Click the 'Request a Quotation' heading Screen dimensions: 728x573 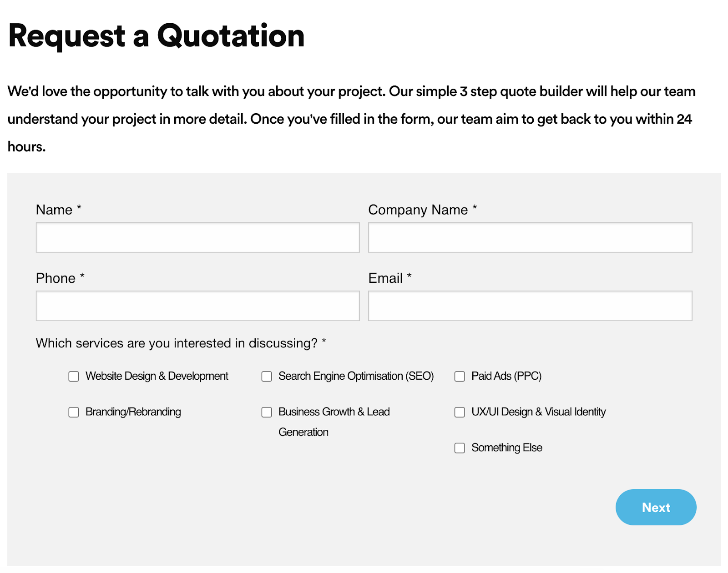pos(156,35)
